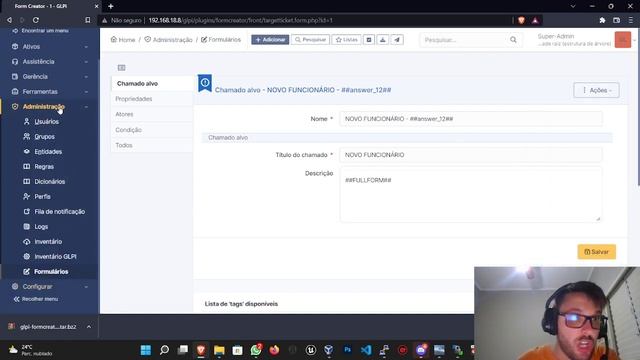640x360 pixels.
Task: Click the import/download icon button
Action: click(382, 40)
